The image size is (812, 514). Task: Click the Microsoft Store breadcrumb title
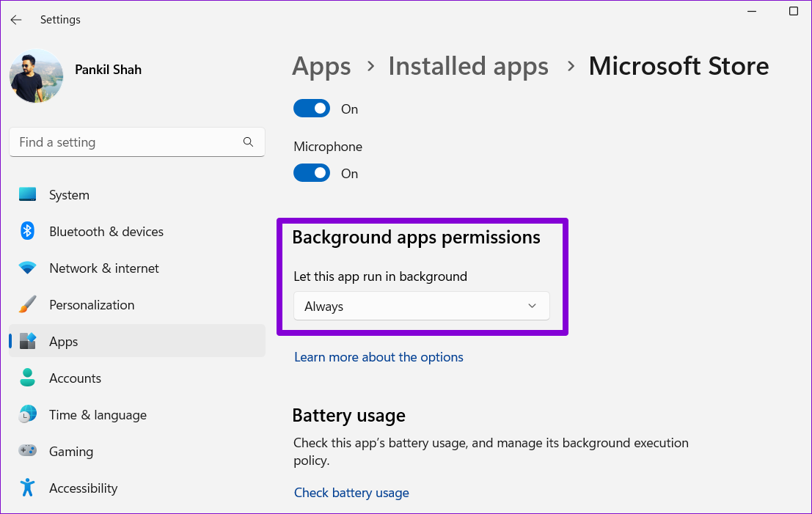coord(679,66)
